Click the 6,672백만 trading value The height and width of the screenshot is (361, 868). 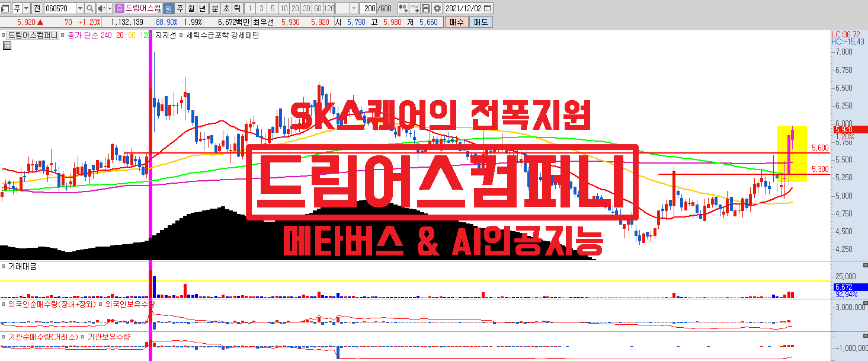click(x=234, y=22)
